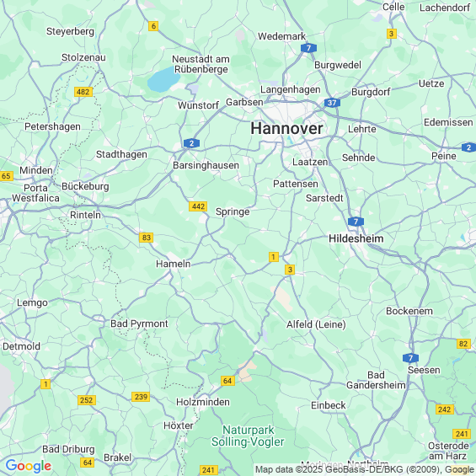Click the A7 highway shield near Hildesheim
The image size is (476, 476).
pyautogui.click(x=356, y=222)
